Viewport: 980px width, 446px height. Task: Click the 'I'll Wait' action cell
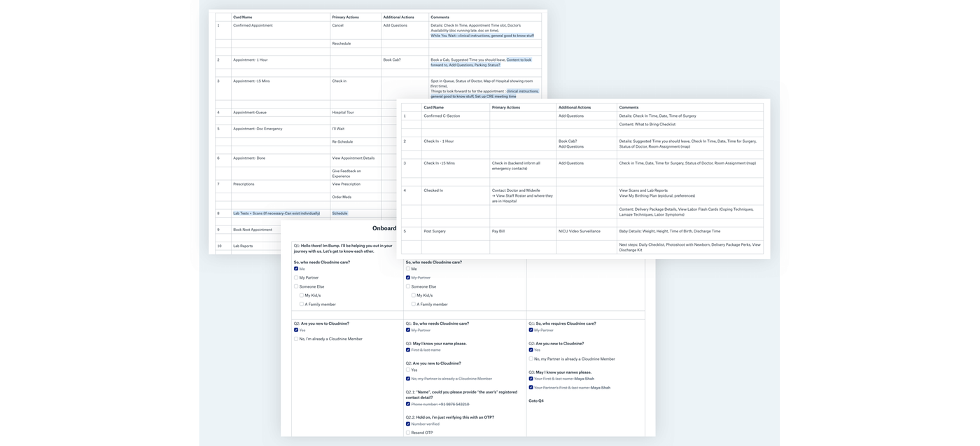(x=338, y=129)
